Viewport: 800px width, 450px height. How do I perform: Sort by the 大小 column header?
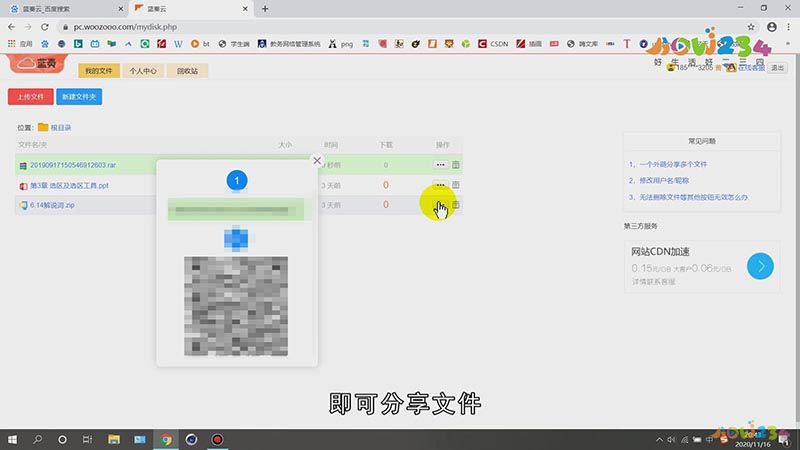click(x=285, y=145)
